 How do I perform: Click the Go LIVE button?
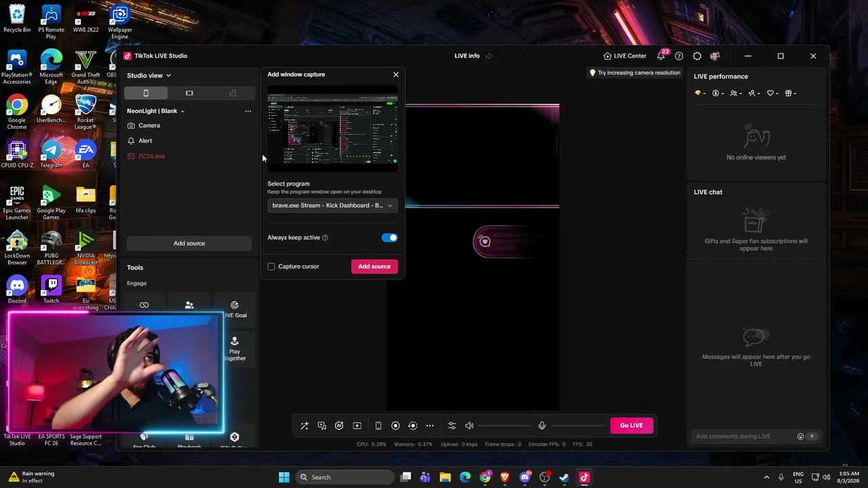pos(631,426)
